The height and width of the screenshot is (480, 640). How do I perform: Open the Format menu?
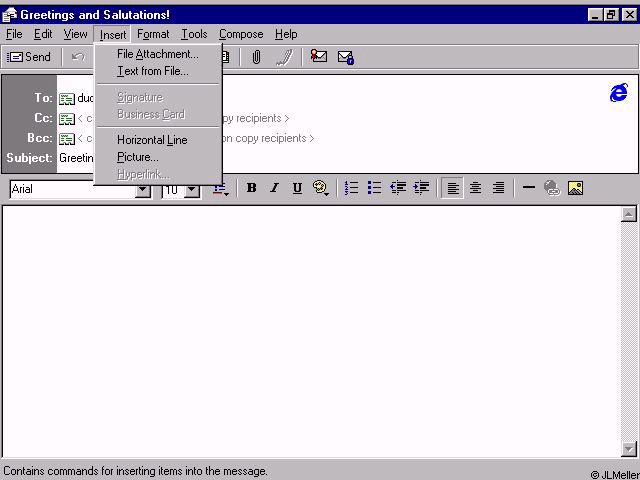(153, 34)
